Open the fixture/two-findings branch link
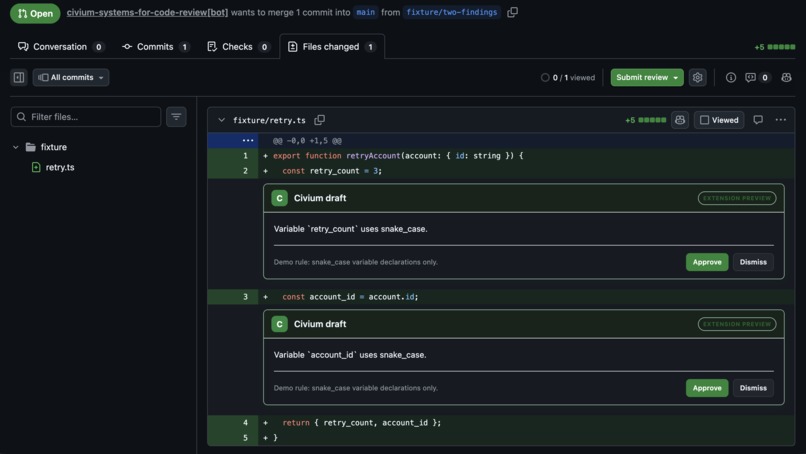Image resolution: width=806 pixels, height=454 pixels. [x=452, y=12]
